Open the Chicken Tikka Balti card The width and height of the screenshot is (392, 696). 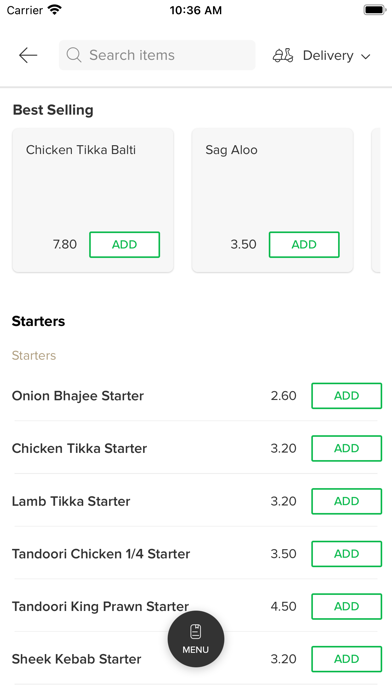pyautogui.click(x=93, y=200)
